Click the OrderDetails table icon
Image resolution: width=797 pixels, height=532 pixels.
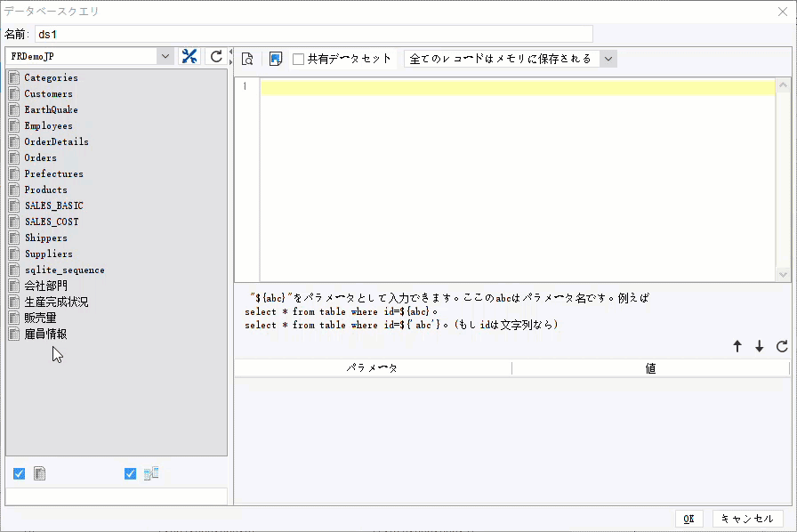pos(14,142)
